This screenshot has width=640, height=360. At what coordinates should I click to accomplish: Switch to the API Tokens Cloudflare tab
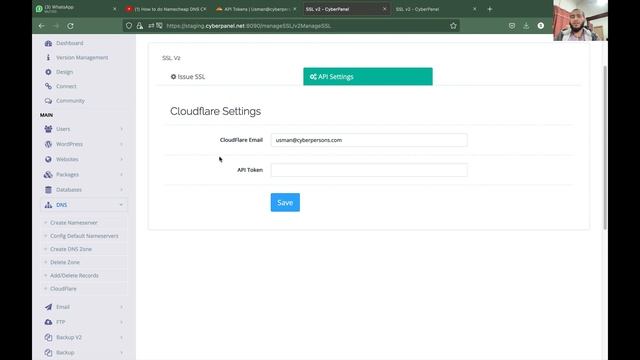coord(255,9)
